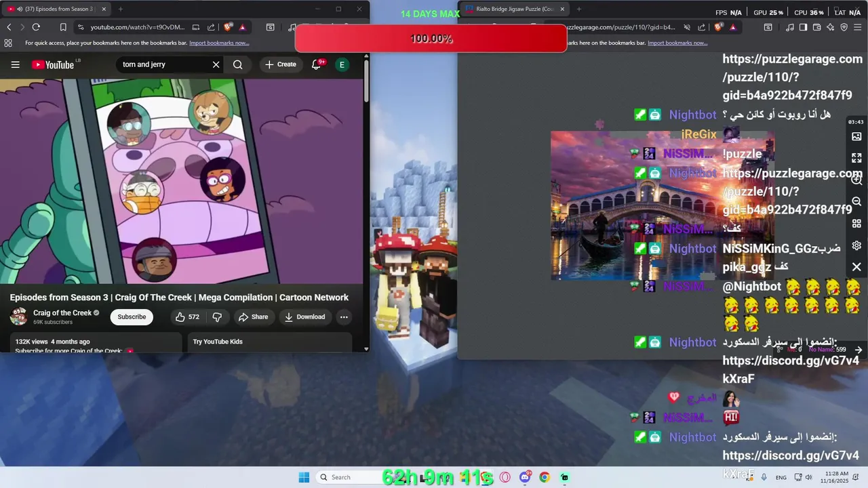Mute audio on the YouTube tab
The image size is (868, 488).
(19, 9)
